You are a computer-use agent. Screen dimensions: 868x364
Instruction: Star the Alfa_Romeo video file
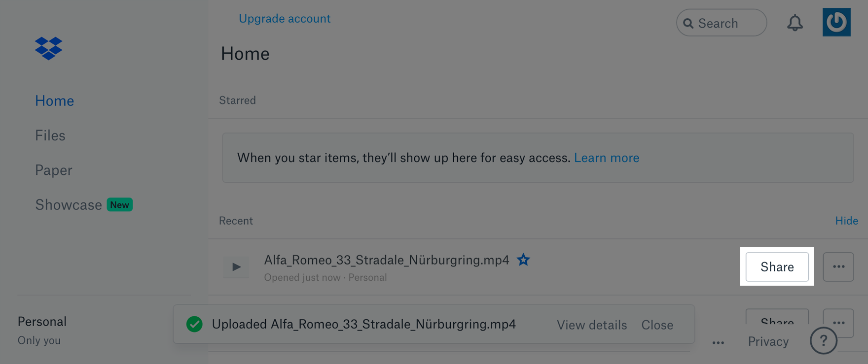pyautogui.click(x=523, y=260)
